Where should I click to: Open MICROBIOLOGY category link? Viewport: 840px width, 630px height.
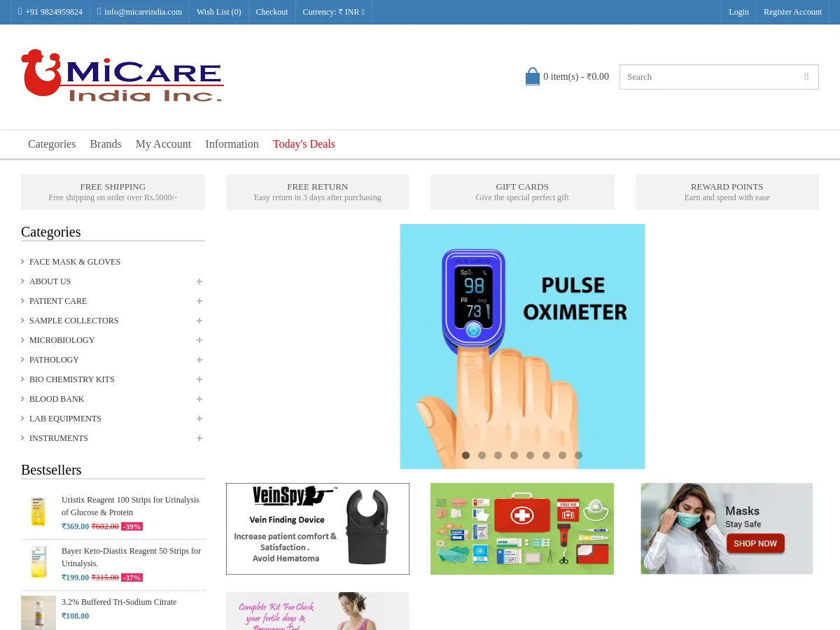(62, 340)
